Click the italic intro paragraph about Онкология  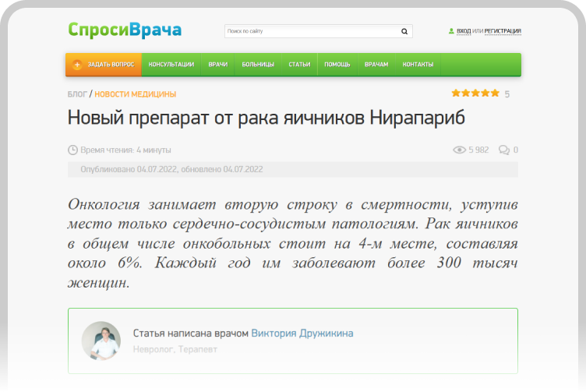tap(293, 243)
